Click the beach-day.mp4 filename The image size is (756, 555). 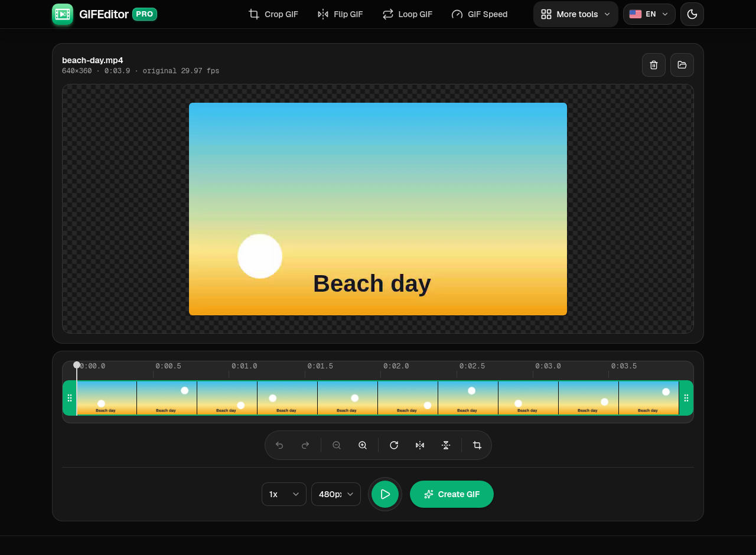(x=93, y=60)
